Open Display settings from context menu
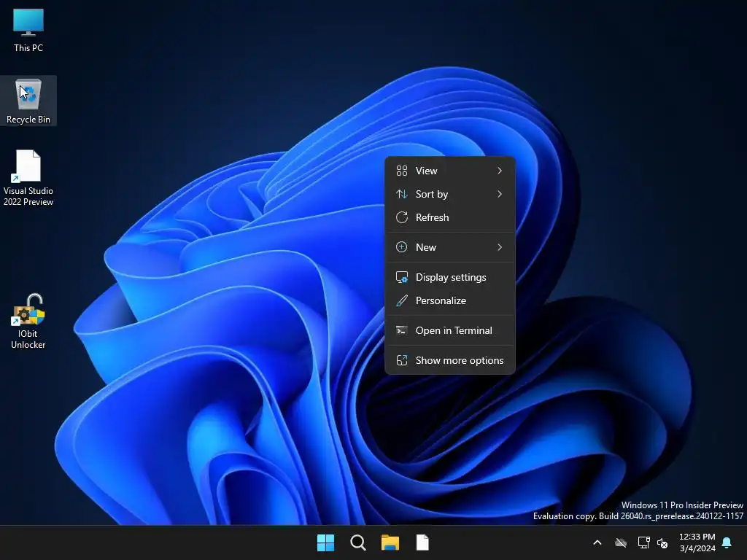 450,277
